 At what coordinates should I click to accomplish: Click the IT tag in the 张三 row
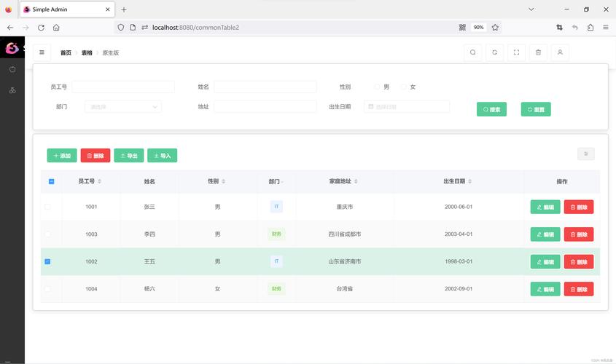click(276, 207)
